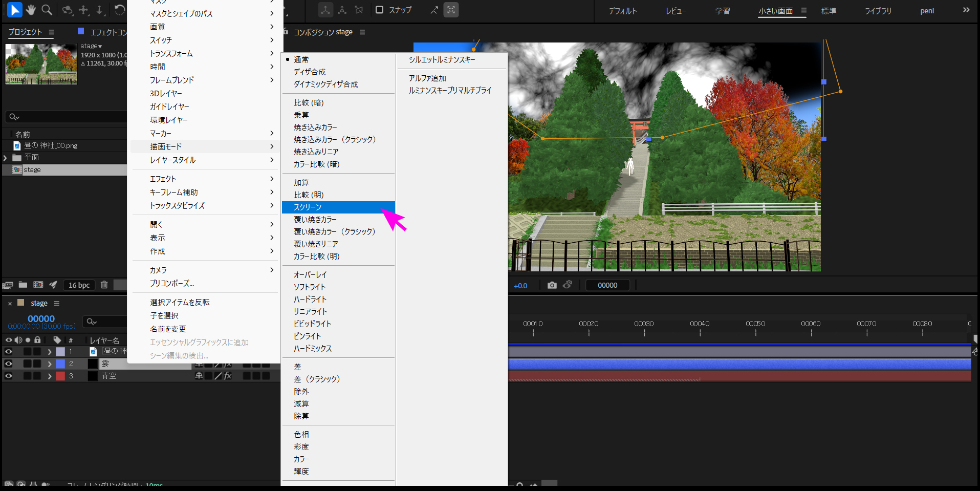Choose スクリーン blend mode from menu

coord(308,207)
